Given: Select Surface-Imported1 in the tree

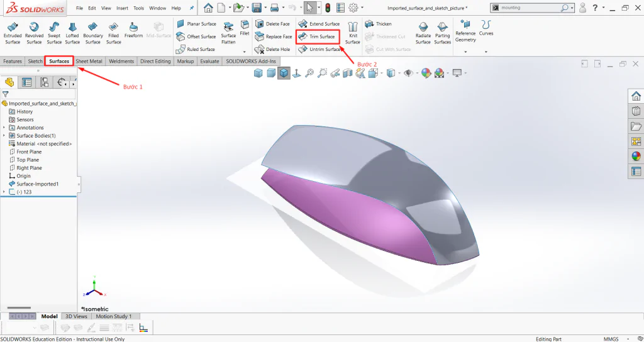Looking at the screenshot, I should 34,184.
